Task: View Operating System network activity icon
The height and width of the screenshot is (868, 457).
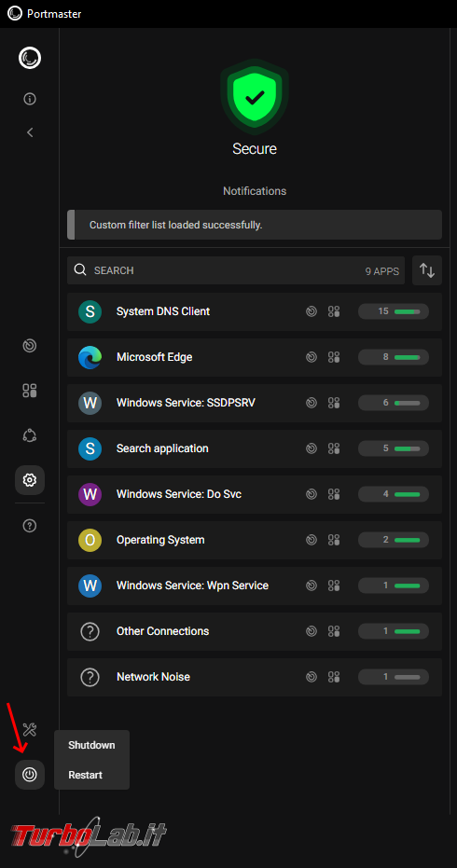Action: (312, 540)
